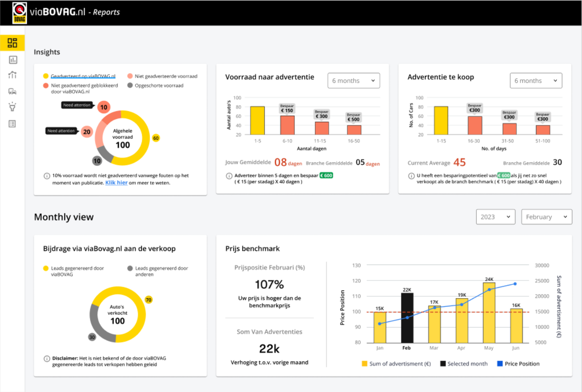Open 6 months dropdown in Voorraad naar advertentie
This screenshot has width=582, height=392.
354,81
